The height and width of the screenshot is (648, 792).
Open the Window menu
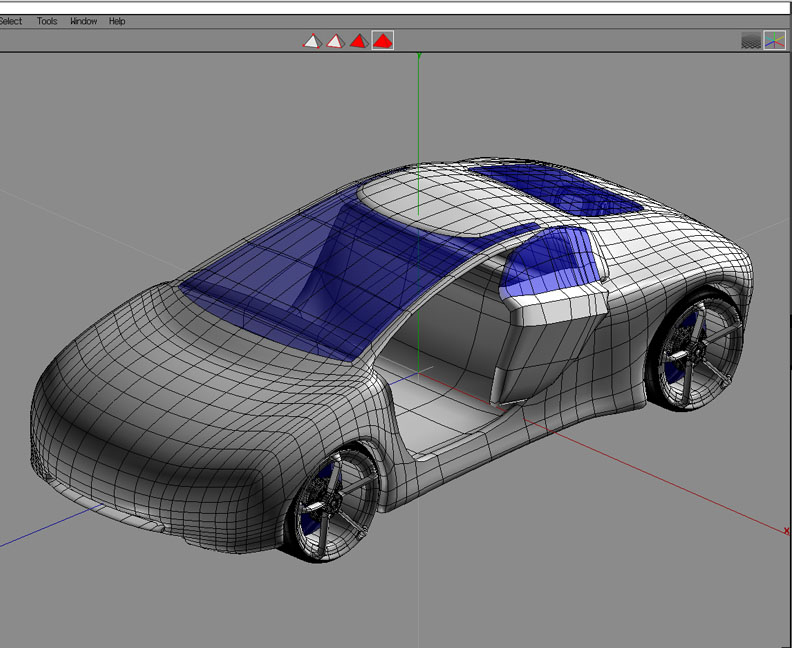click(83, 21)
